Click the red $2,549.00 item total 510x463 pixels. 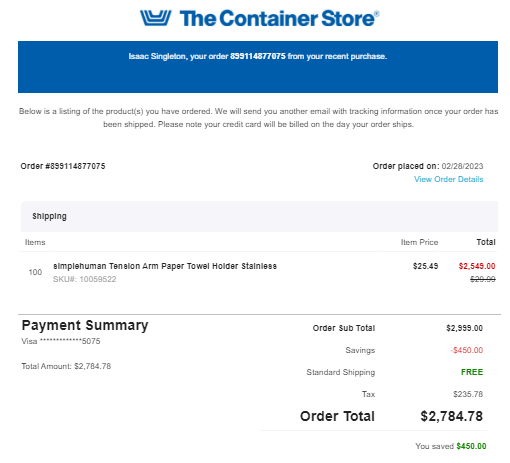tap(477, 266)
